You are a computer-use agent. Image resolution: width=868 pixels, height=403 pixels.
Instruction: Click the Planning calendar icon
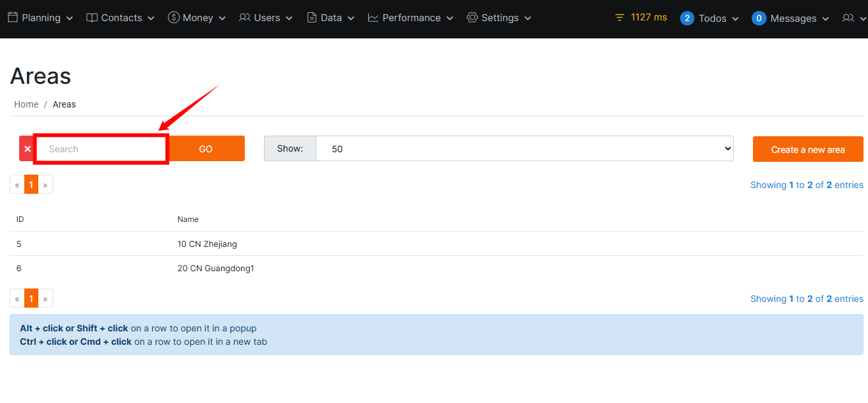[x=13, y=18]
